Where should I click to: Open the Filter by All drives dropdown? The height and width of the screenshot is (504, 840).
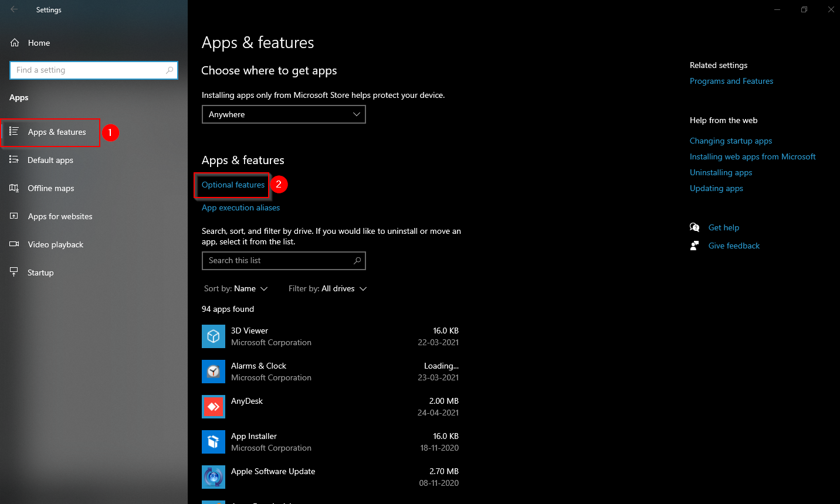[327, 288]
